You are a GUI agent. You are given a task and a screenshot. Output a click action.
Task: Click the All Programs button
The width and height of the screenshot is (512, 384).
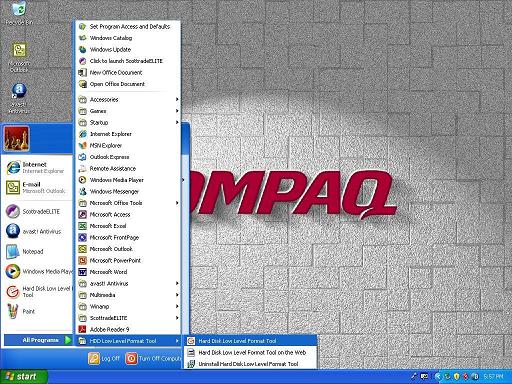38,340
